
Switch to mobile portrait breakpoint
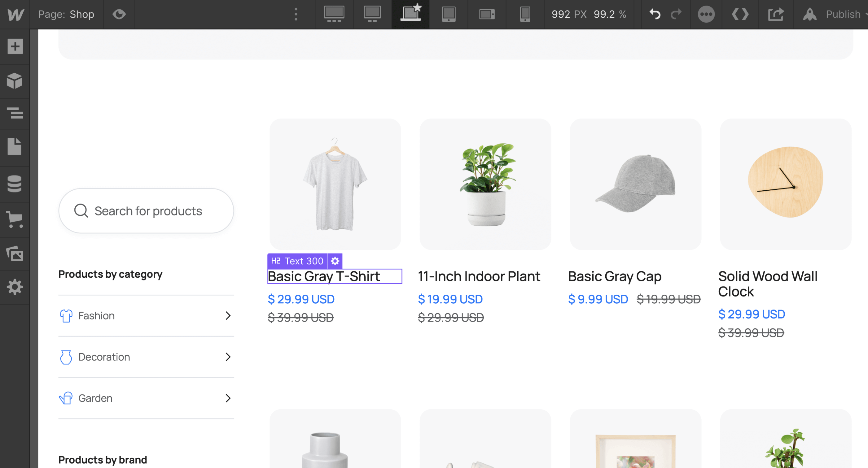[525, 14]
